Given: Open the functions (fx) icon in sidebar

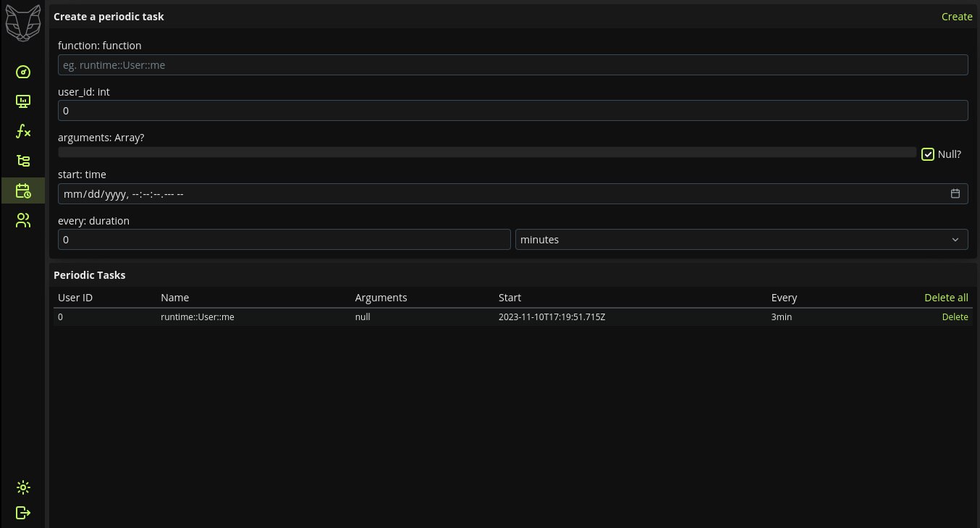Looking at the screenshot, I should (x=23, y=131).
